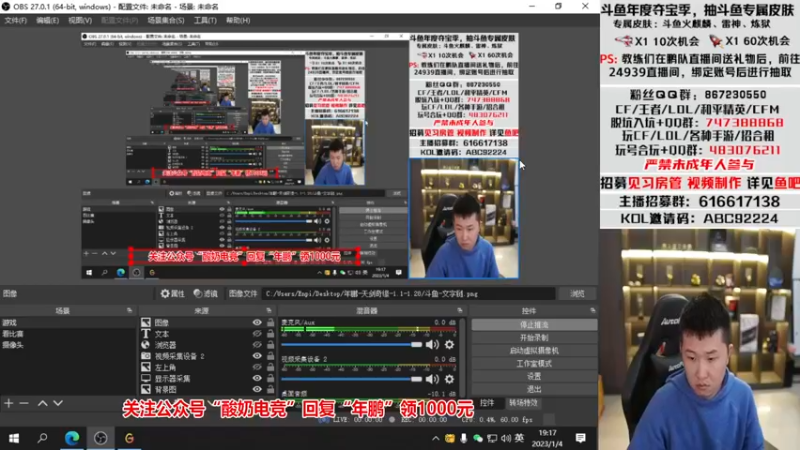
Task: Show the 文本 source with its eye
Action: [x=257, y=334]
